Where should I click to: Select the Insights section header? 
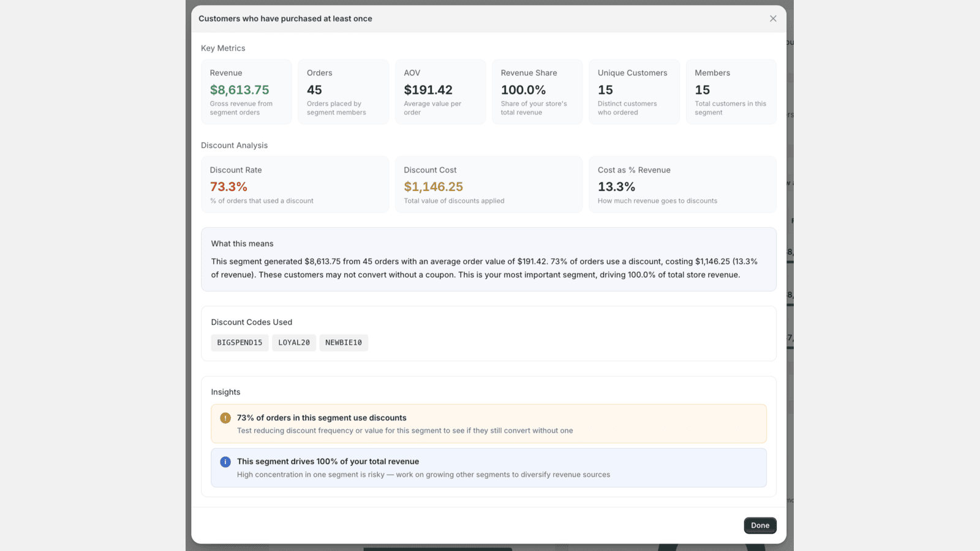[225, 392]
